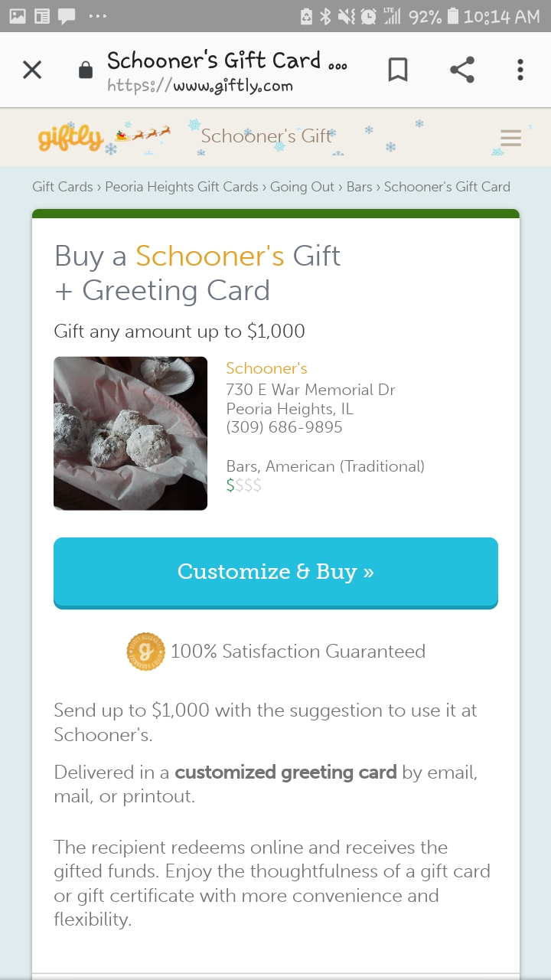Bookmark this page with the bookmark icon
551x980 pixels.
click(x=398, y=70)
